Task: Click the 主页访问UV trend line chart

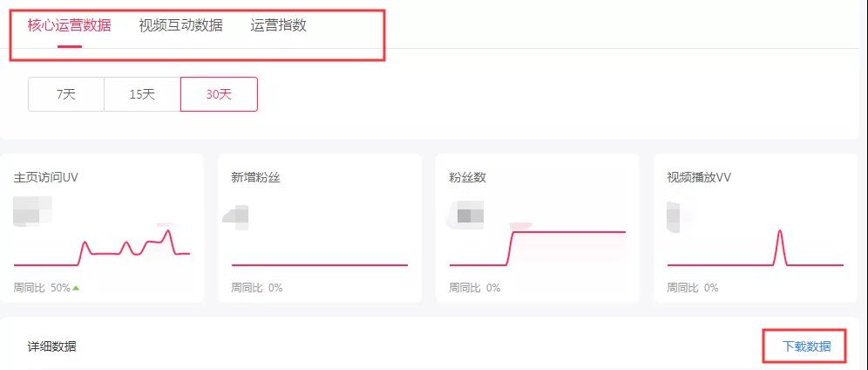Action: coord(102,248)
